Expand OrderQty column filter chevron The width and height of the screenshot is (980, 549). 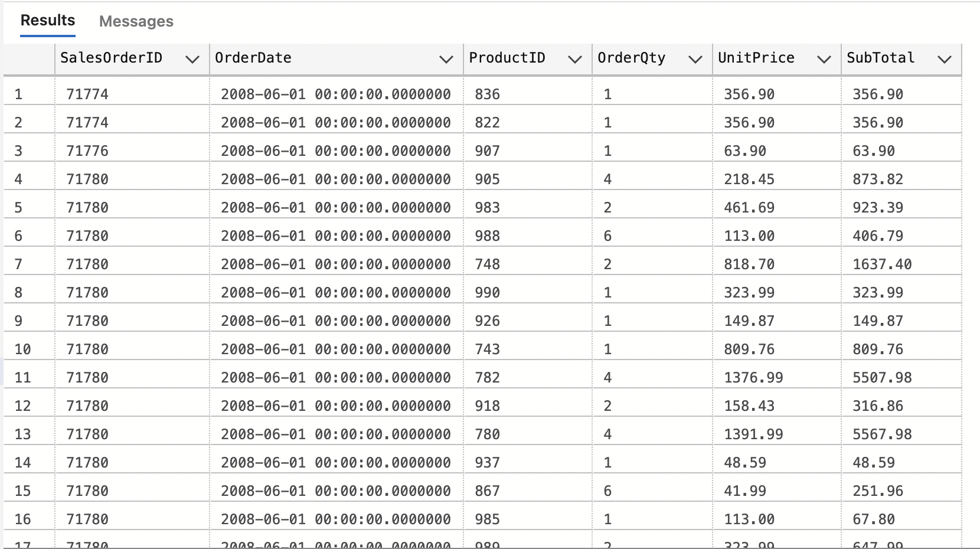(x=695, y=59)
